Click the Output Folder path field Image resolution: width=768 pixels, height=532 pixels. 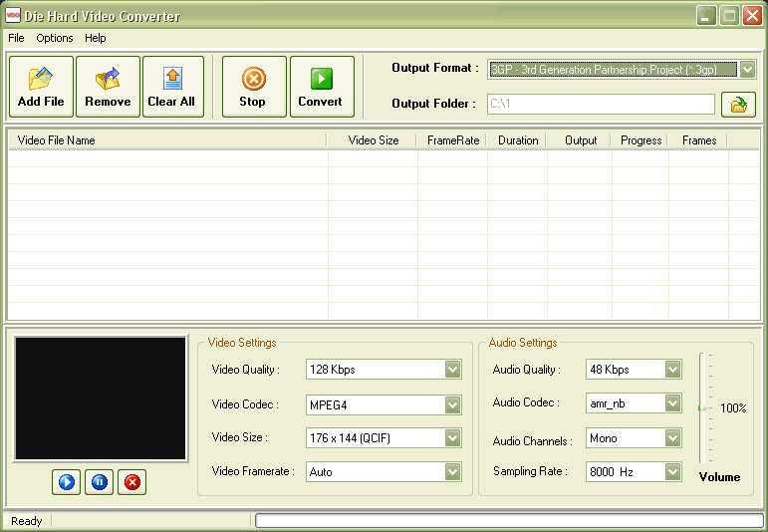pos(601,104)
